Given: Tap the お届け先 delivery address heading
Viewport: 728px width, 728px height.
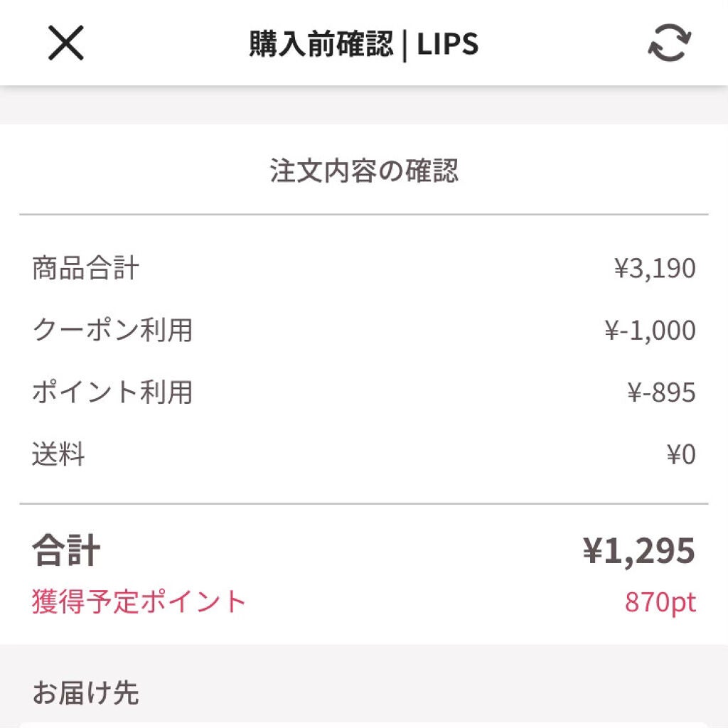Looking at the screenshot, I should click(x=85, y=693).
